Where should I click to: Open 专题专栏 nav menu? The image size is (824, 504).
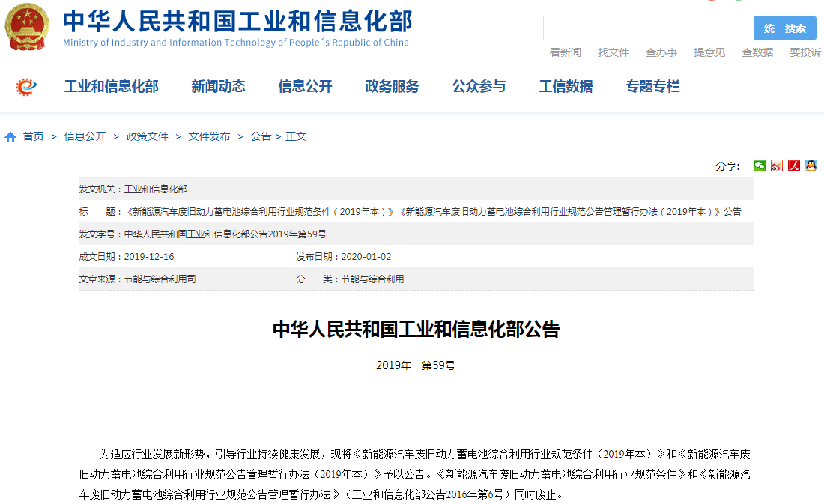[652, 86]
